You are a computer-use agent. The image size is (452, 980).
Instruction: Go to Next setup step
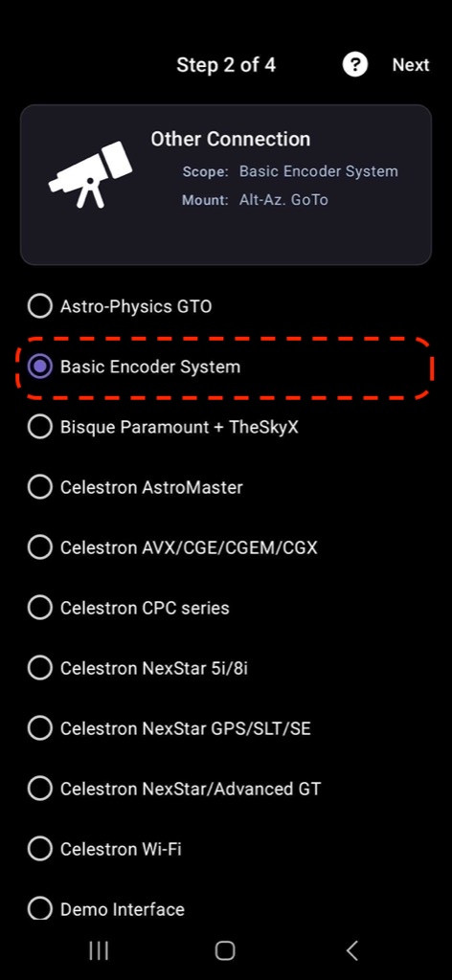coord(411,65)
